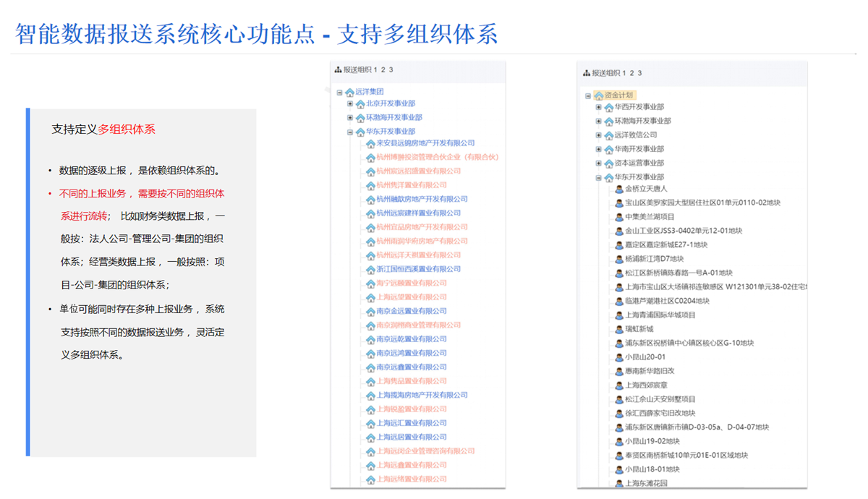Select 南京远鸿置业有限公司
Screen dimensions: 868x499
tap(412, 354)
